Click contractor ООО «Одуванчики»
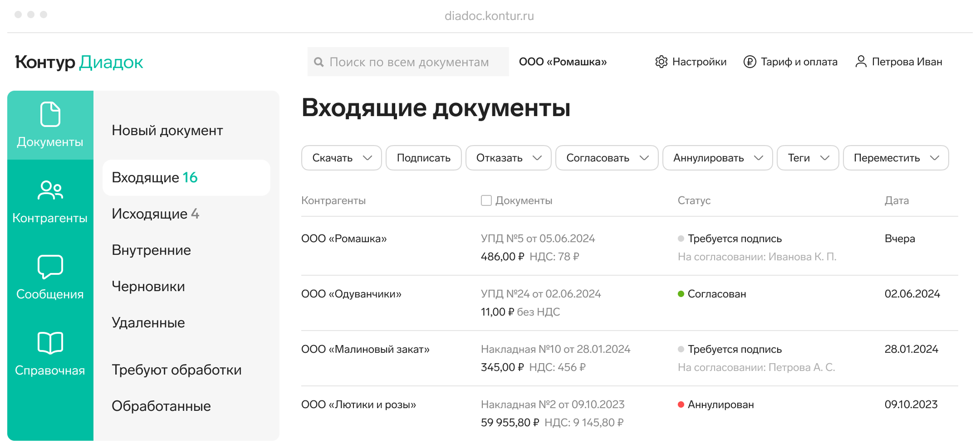The image size is (980, 448). 351,294
